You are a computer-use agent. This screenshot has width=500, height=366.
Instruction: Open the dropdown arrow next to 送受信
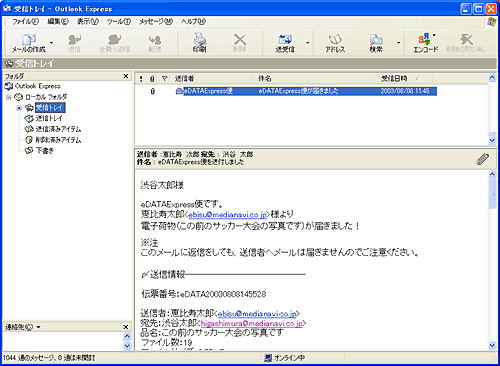(x=307, y=43)
